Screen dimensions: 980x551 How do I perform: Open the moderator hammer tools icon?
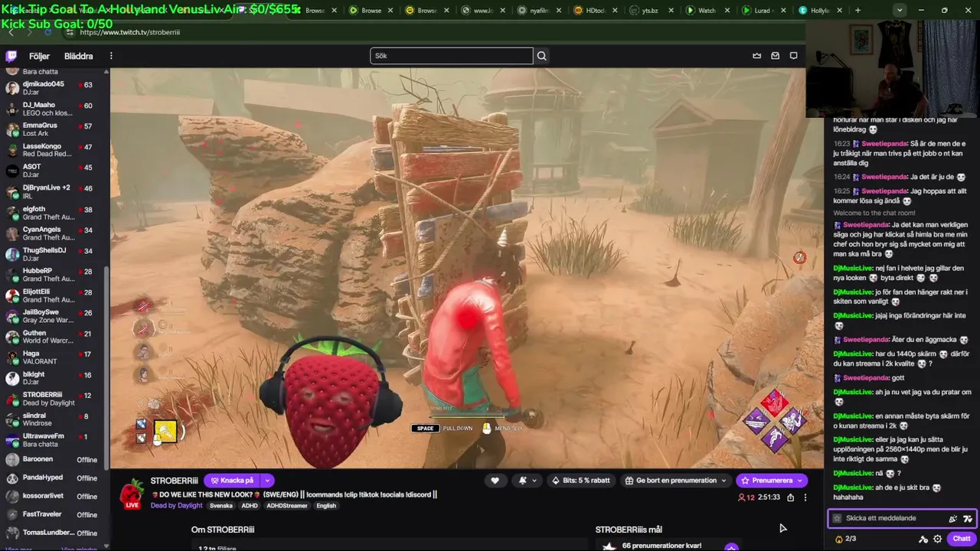pos(923,539)
